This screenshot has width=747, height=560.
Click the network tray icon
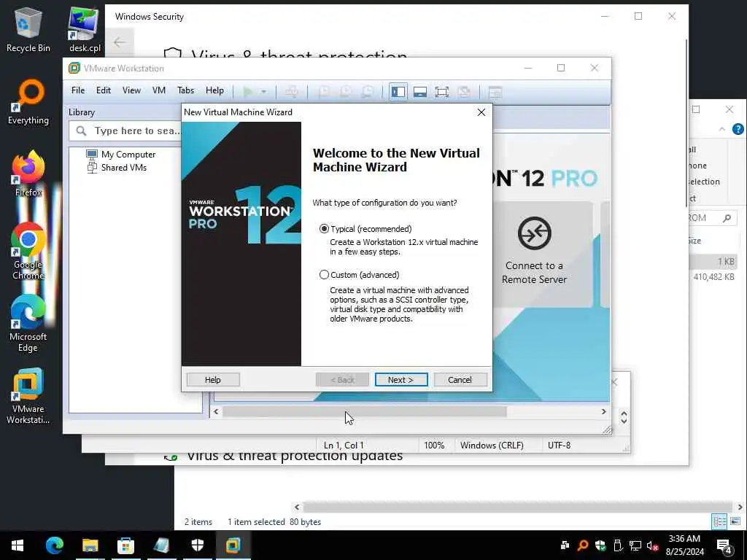point(635,545)
